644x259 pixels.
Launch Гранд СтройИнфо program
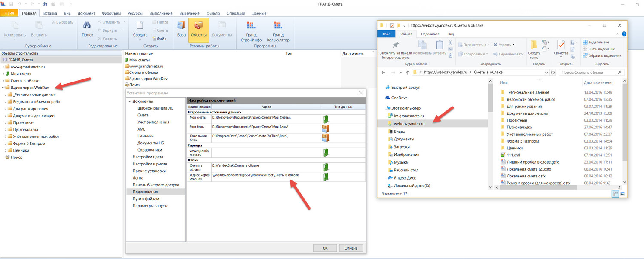251,31
